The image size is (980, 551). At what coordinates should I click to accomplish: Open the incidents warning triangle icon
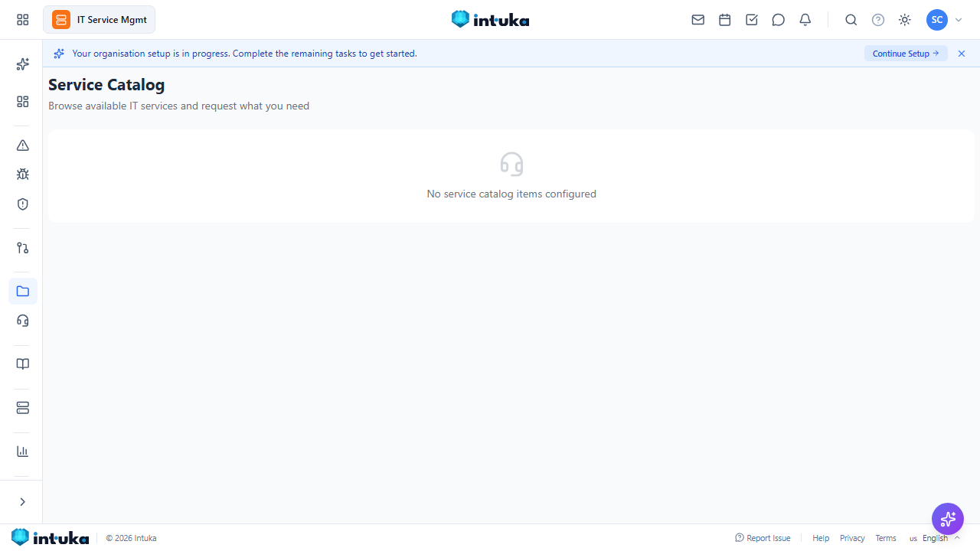tap(23, 145)
